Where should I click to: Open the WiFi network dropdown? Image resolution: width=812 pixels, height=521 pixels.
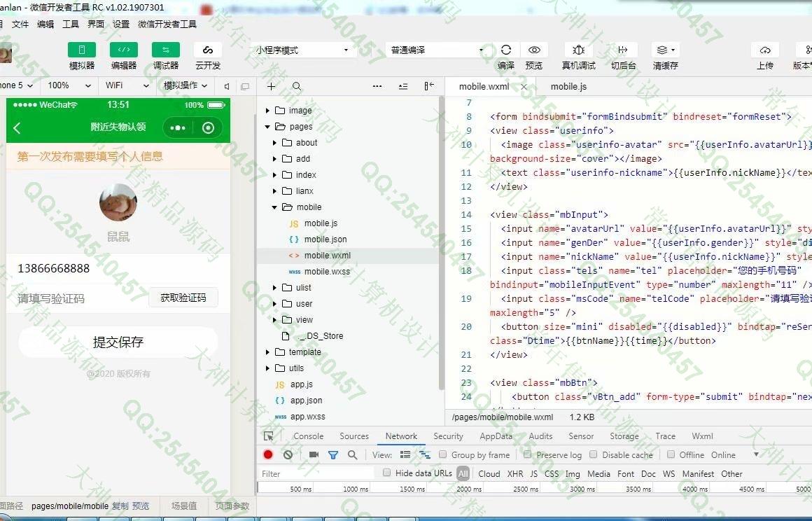click(127, 85)
